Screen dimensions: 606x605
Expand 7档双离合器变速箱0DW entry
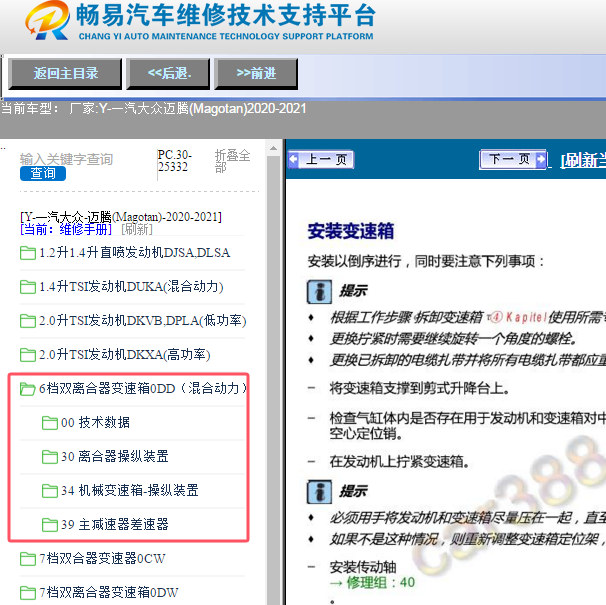click(x=109, y=593)
